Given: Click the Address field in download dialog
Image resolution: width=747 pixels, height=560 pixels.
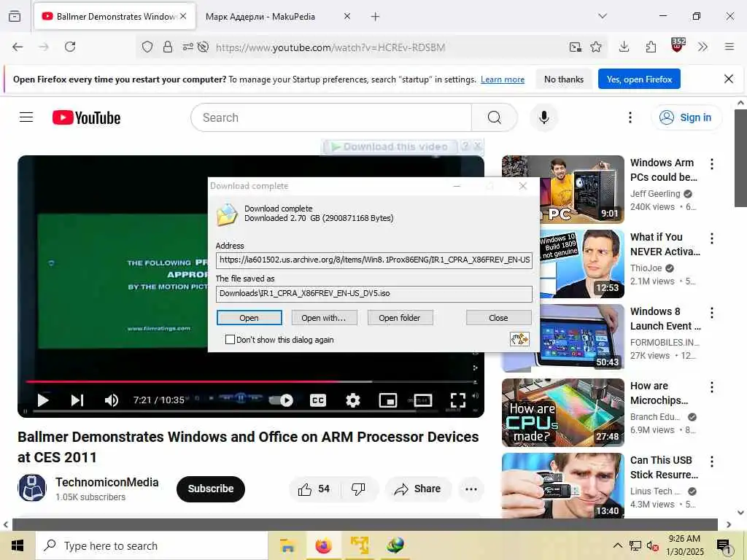Looking at the screenshot, I should point(374,260).
